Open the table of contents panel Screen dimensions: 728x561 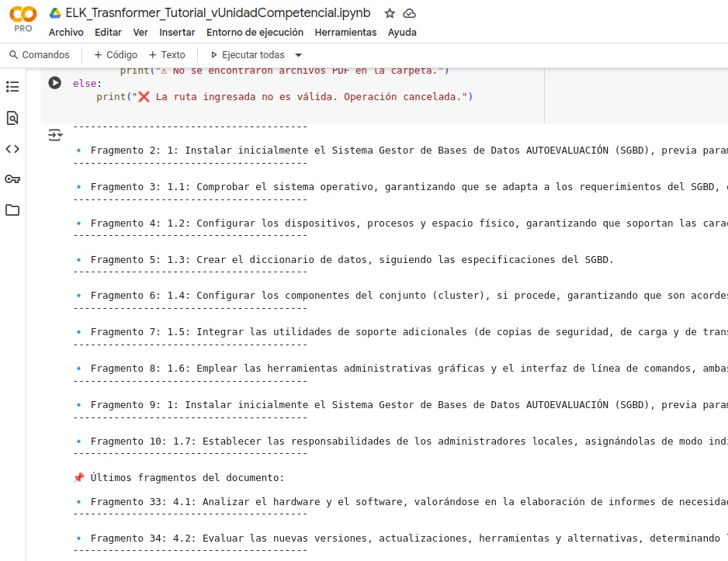pos(12,87)
